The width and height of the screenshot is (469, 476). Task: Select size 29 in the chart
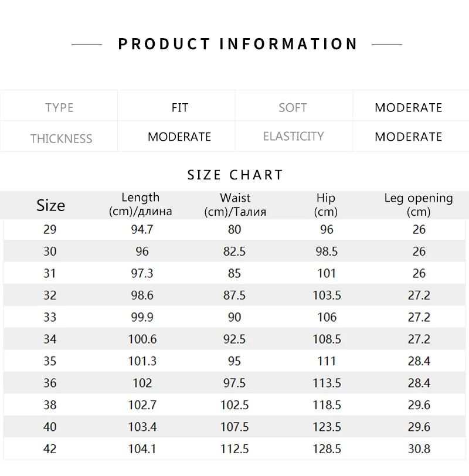[x=50, y=230]
